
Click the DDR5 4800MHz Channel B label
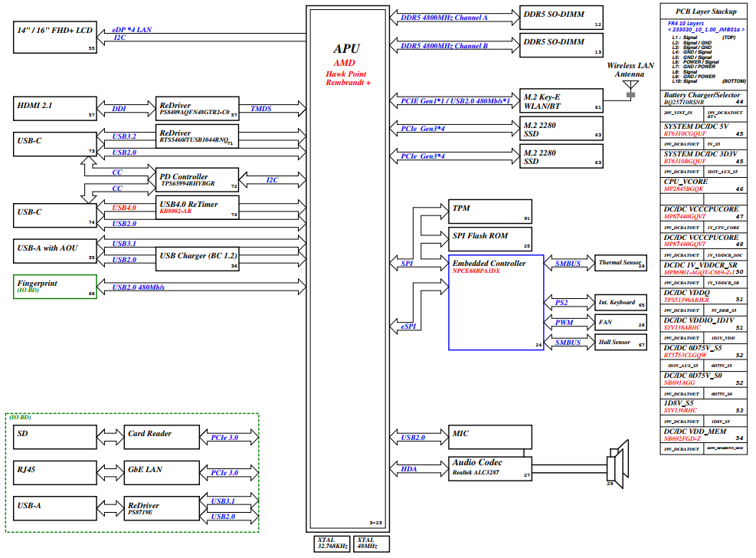click(444, 46)
